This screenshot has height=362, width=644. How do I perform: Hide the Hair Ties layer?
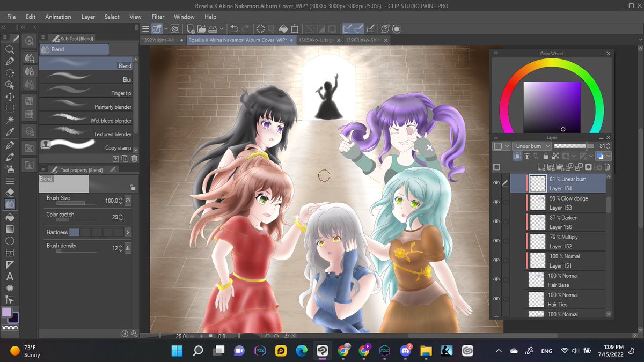[x=496, y=299]
